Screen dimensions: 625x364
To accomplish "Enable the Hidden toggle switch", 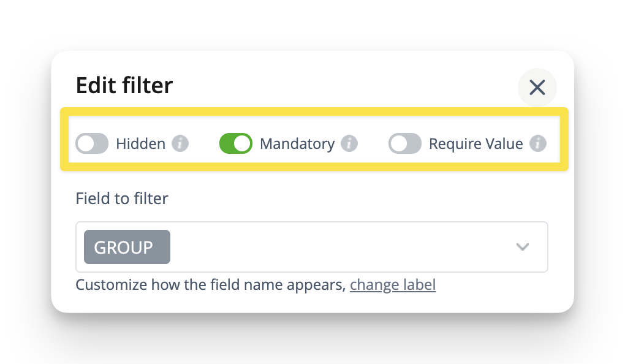I will point(92,144).
